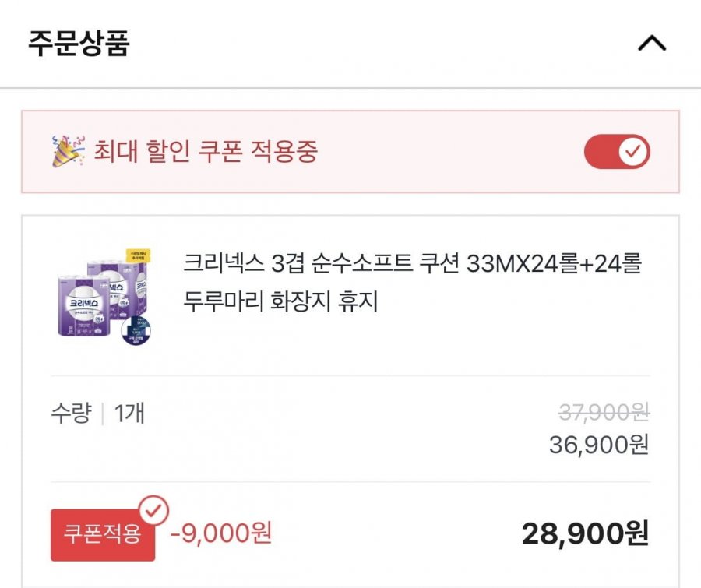Click the party popper icon in the coupon banner
The height and width of the screenshot is (588, 701).
(x=68, y=150)
